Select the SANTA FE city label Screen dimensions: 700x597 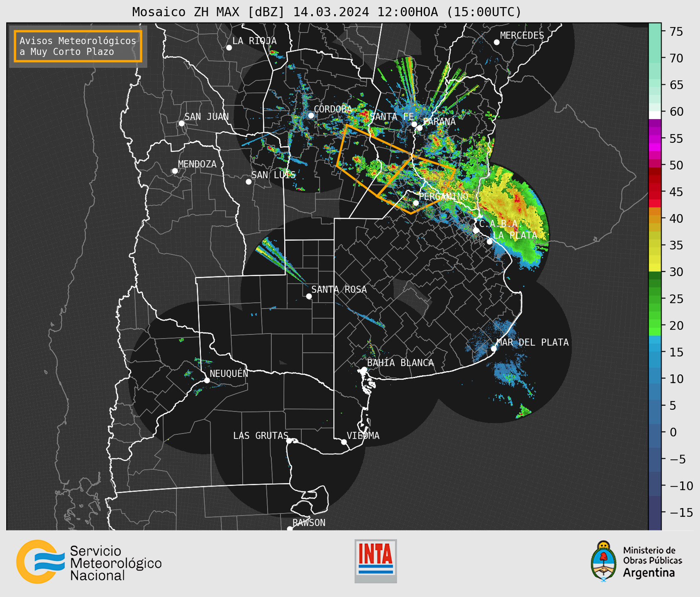[x=392, y=117]
